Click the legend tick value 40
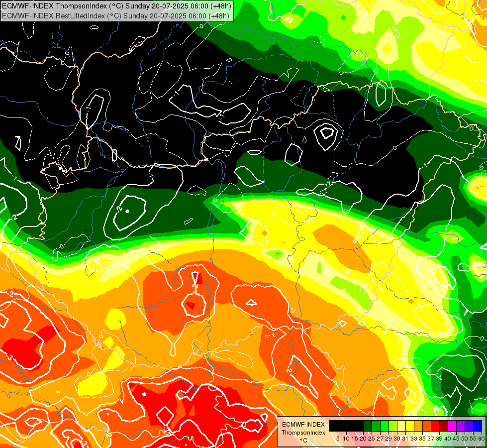This screenshot has width=487, height=448. coord(448,439)
